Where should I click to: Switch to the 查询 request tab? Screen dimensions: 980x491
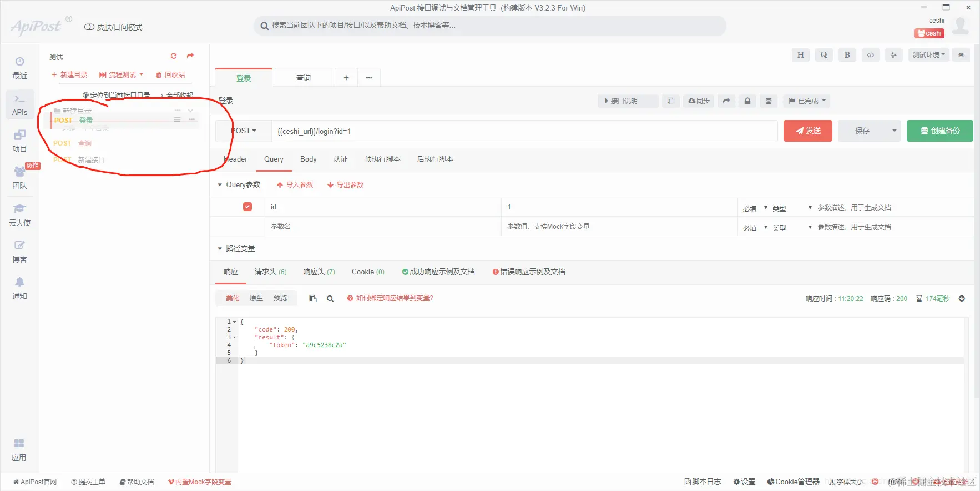(304, 78)
